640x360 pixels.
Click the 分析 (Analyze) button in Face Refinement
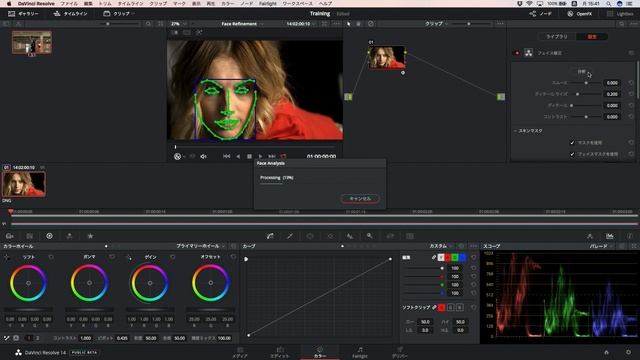click(x=582, y=71)
